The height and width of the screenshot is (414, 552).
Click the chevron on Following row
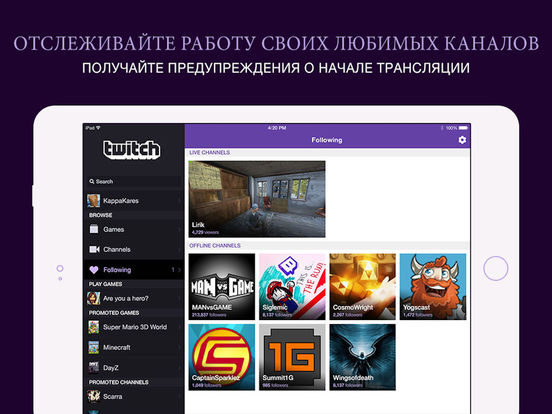(180, 270)
